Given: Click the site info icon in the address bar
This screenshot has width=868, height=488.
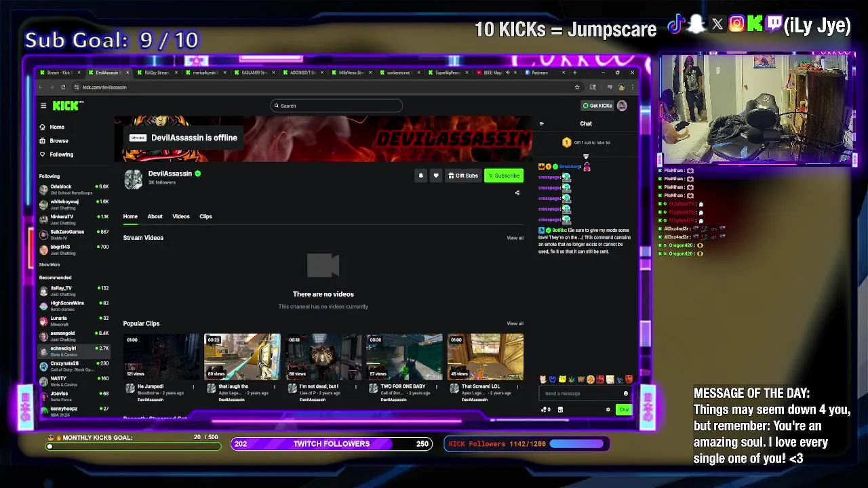Looking at the screenshot, I should click(77, 87).
